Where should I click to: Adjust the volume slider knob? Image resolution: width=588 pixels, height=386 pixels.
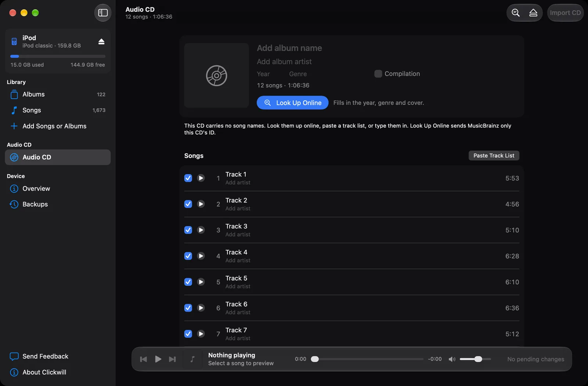(x=478, y=359)
